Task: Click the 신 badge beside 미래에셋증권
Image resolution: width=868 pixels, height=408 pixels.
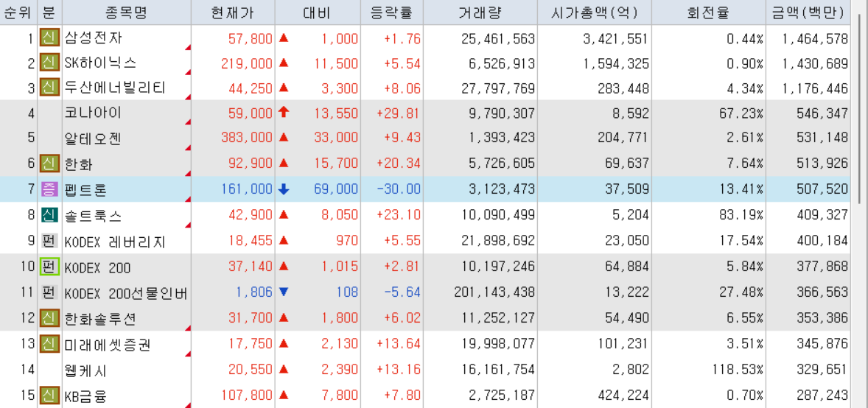Action: [50, 344]
